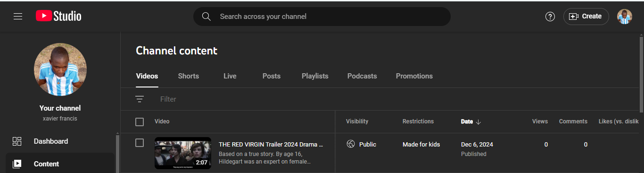Screen dimensions: 644x173
Task: Focus the Search across your channel box
Action: point(322,17)
